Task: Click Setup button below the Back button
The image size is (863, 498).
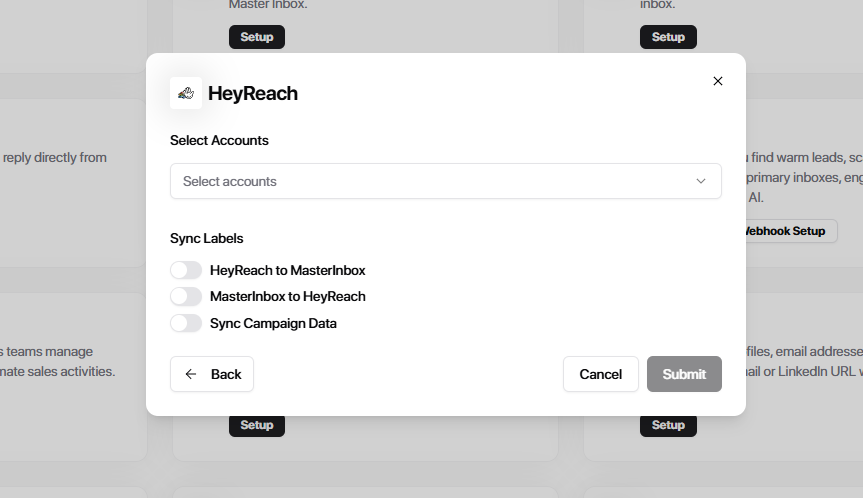Action: 257,425
